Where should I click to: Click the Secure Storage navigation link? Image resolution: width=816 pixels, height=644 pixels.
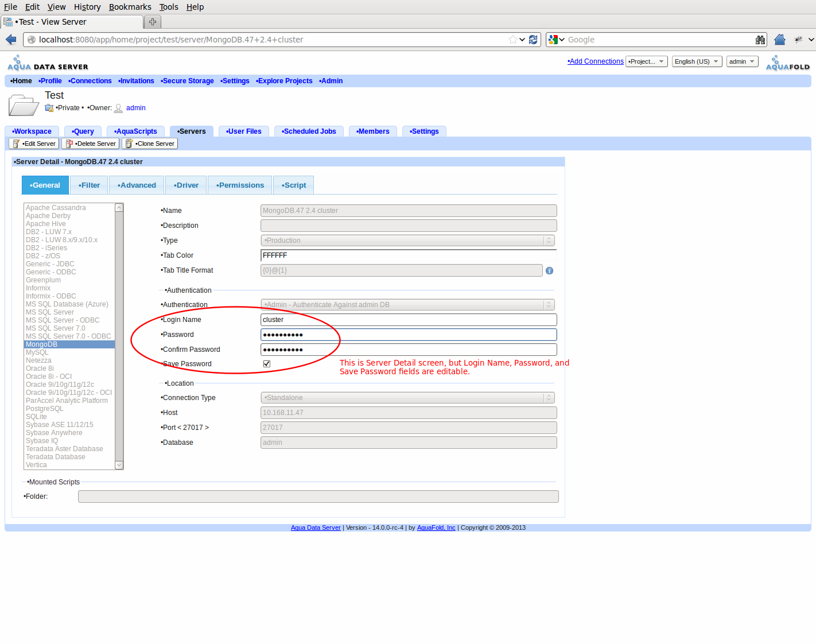pyautogui.click(x=187, y=81)
